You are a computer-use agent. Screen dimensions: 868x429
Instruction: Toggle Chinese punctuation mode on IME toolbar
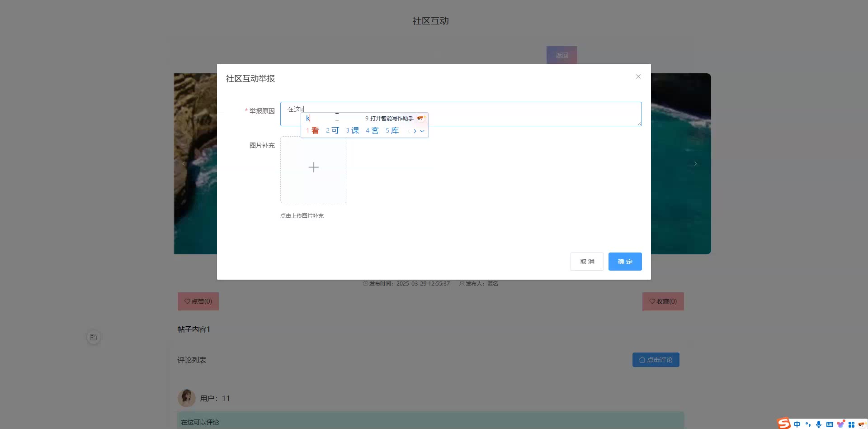click(x=808, y=424)
